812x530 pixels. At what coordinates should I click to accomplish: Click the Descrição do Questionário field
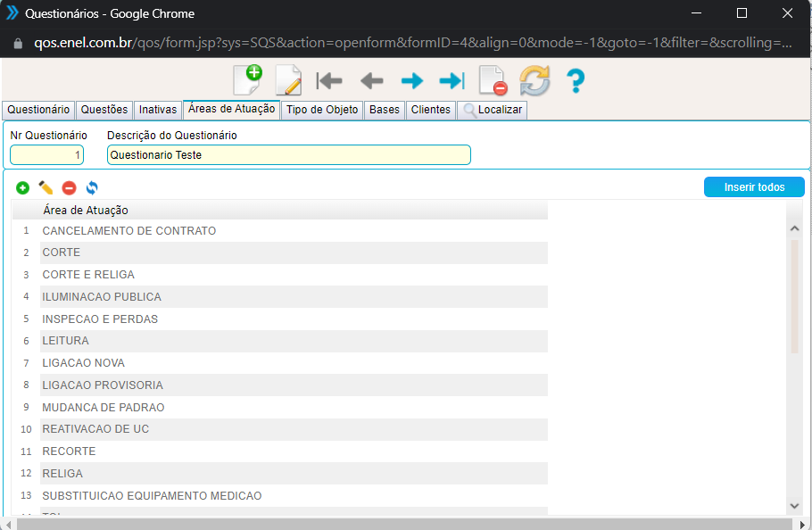(288, 155)
